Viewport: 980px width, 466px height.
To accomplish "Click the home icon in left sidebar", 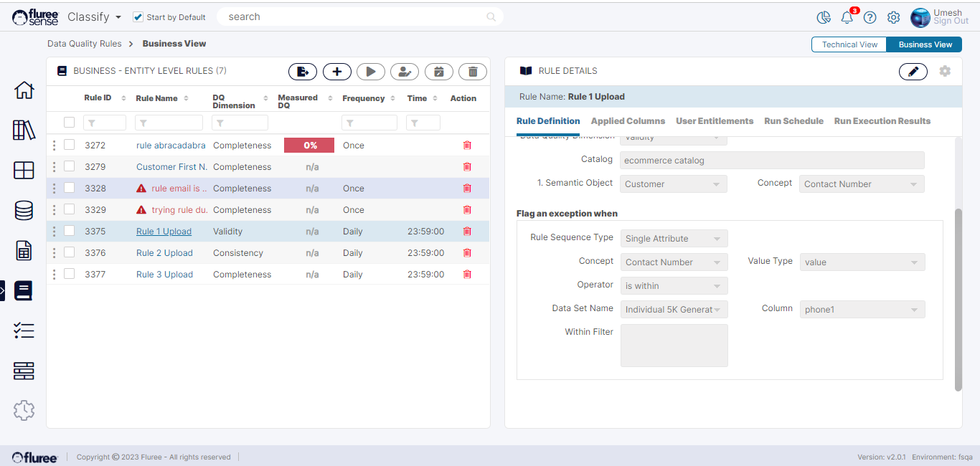I will pos(24,90).
